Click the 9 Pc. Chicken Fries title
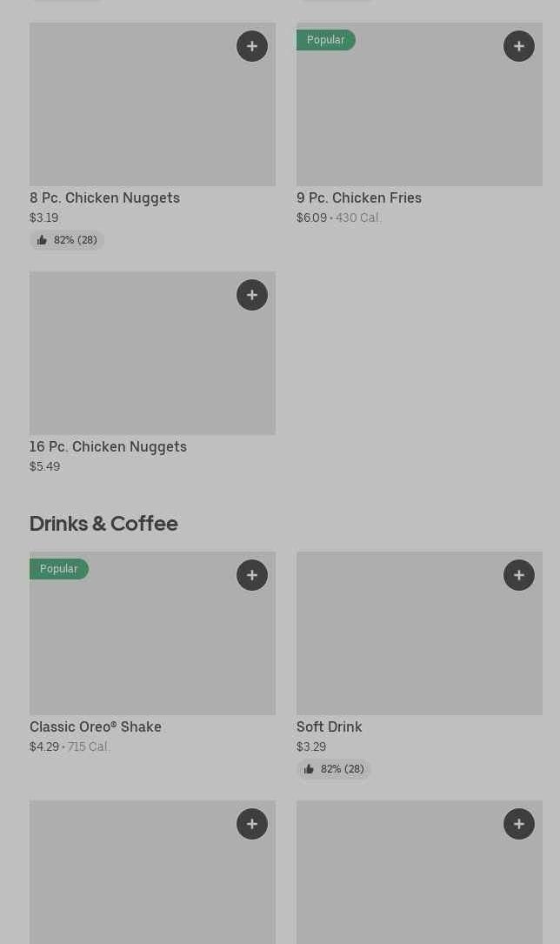This screenshot has width=560, height=944. (358, 198)
